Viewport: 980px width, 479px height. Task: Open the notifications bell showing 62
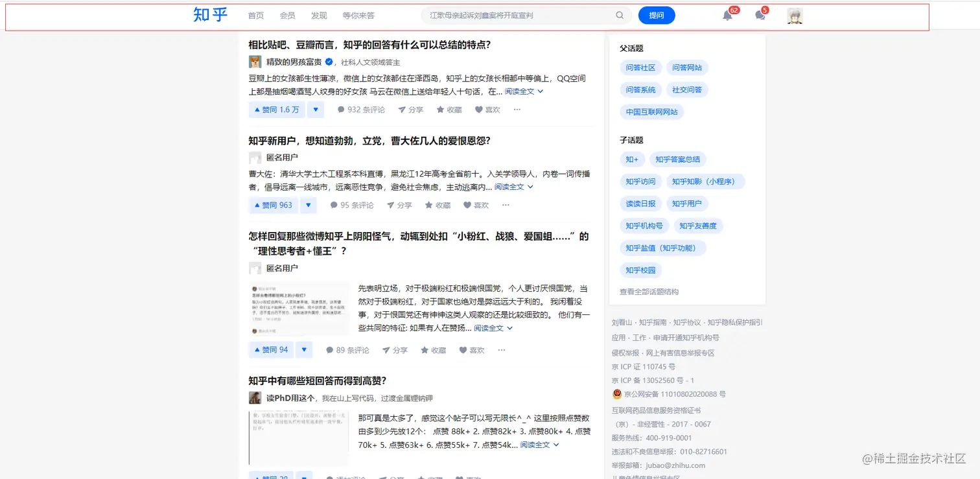click(728, 16)
